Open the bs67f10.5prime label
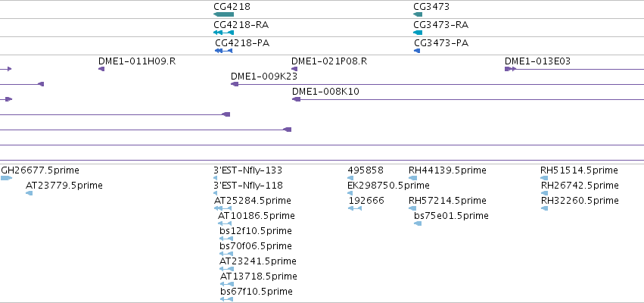Viewport: 644px width, 303px height. point(257,292)
